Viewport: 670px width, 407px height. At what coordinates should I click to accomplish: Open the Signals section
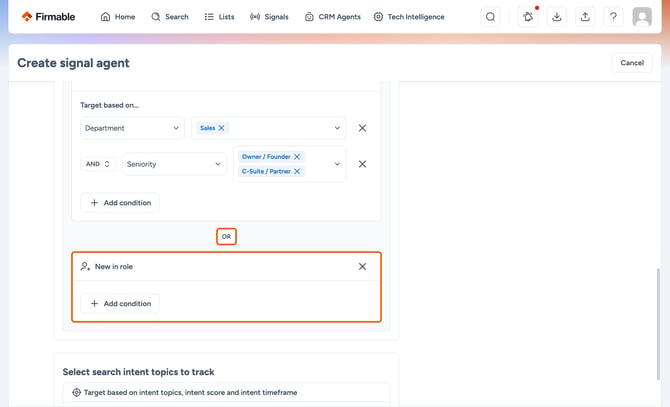269,17
